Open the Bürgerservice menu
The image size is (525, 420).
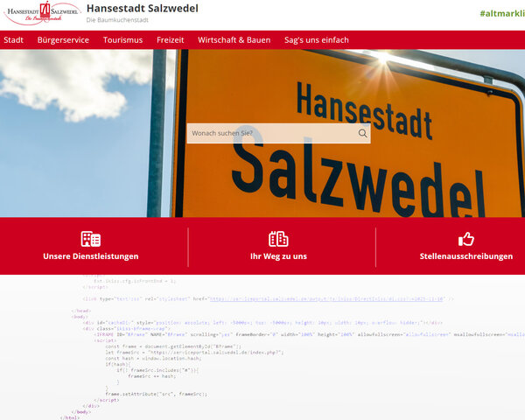point(63,40)
